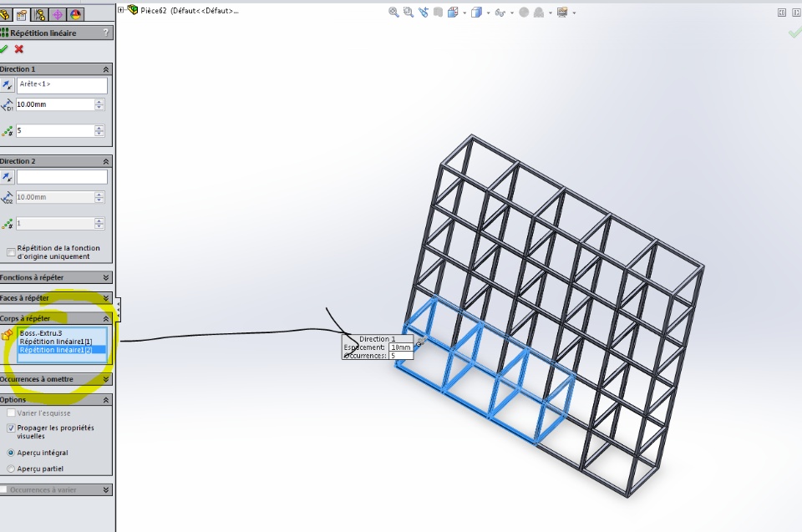Open Hide/Show Items dropdown arrow
This screenshot has width=802, height=532.
click(x=512, y=13)
